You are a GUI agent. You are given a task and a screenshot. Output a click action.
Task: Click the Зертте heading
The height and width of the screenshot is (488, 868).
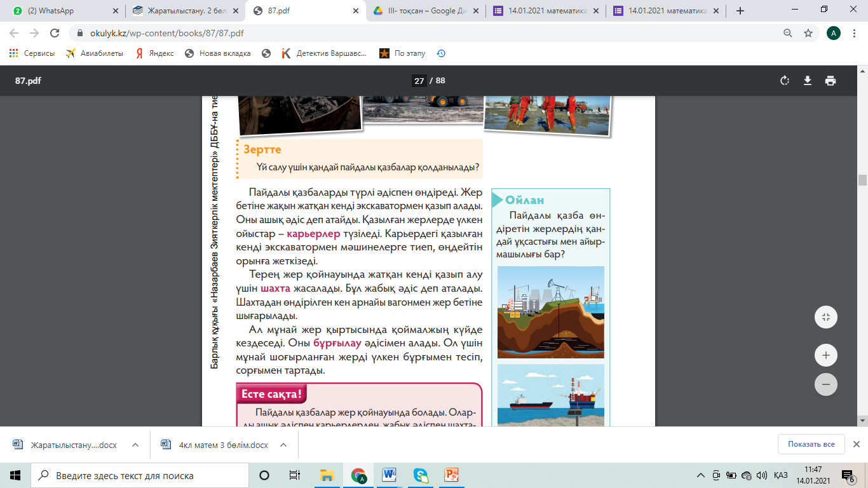pyautogui.click(x=262, y=149)
